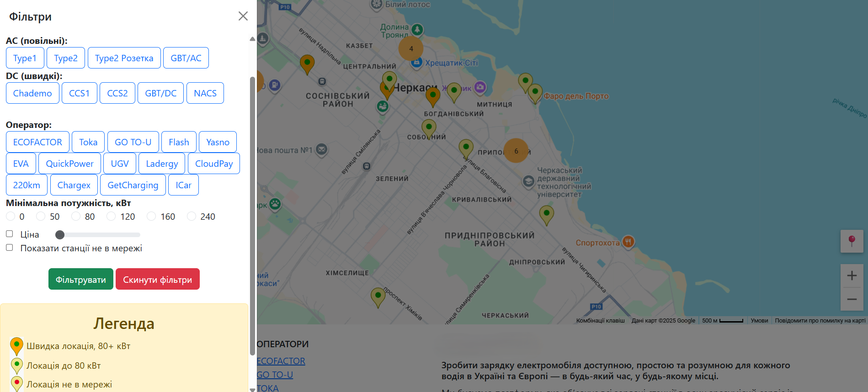Screen dimensions: 868x392
Task: Filter by Ladergy operator
Action: pos(162,164)
